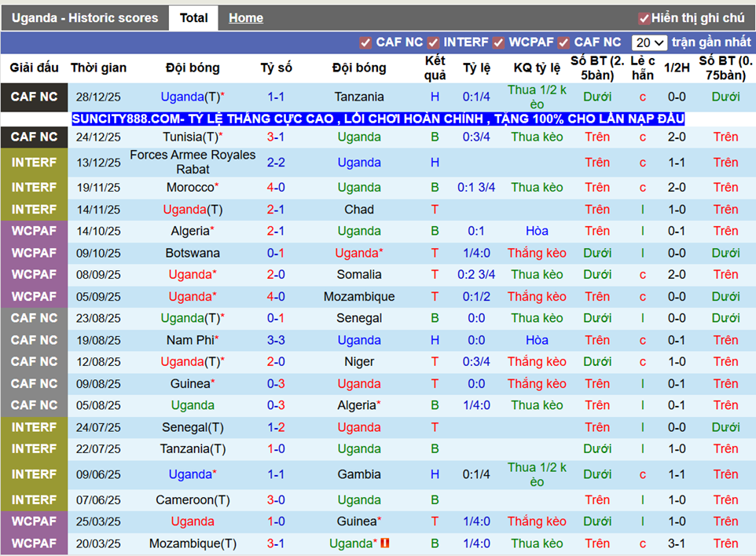
Task: Click Tanzania in the 28/12/25 match
Action: 359,97
